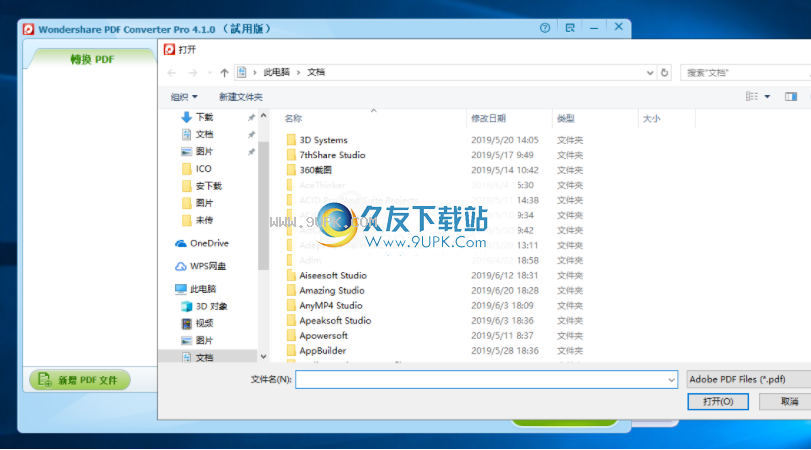Toggle the preview pane icon
The height and width of the screenshot is (450, 811).
[x=791, y=97]
